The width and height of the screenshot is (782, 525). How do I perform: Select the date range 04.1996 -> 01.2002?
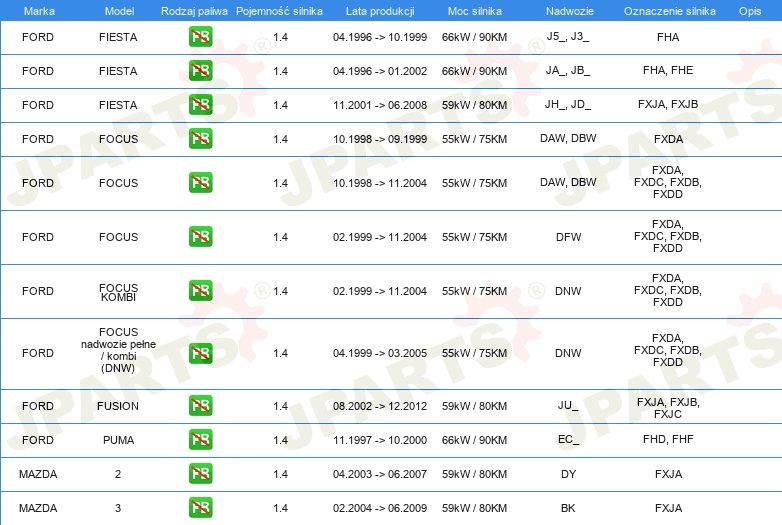click(380, 71)
